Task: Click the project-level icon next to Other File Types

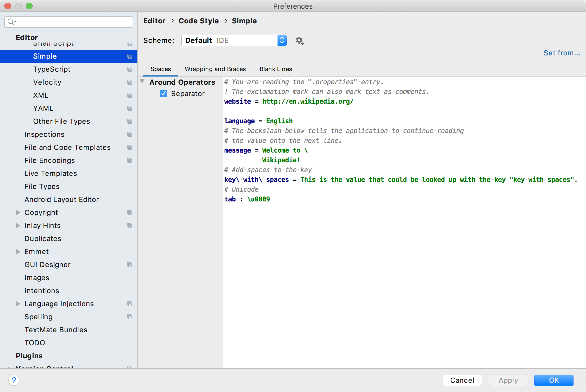Action: (130, 121)
